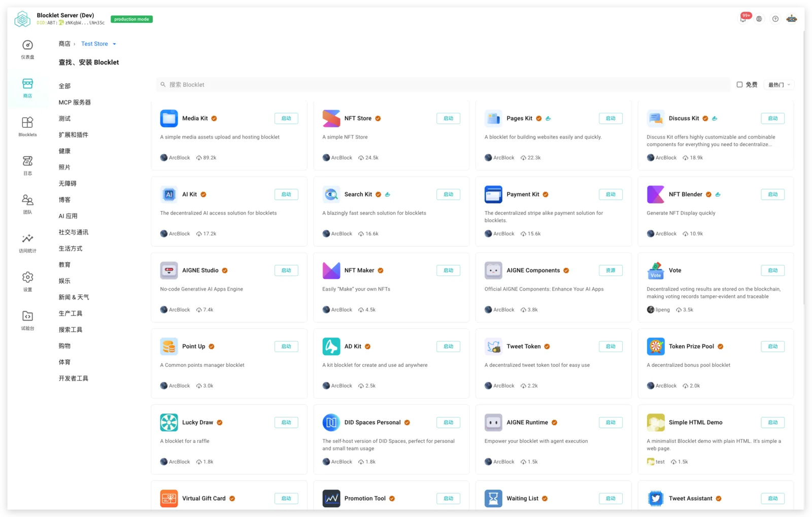
Task: Launch Simple HTML Demo with its 启动 button
Action: pyautogui.click(x=773, y=423)
